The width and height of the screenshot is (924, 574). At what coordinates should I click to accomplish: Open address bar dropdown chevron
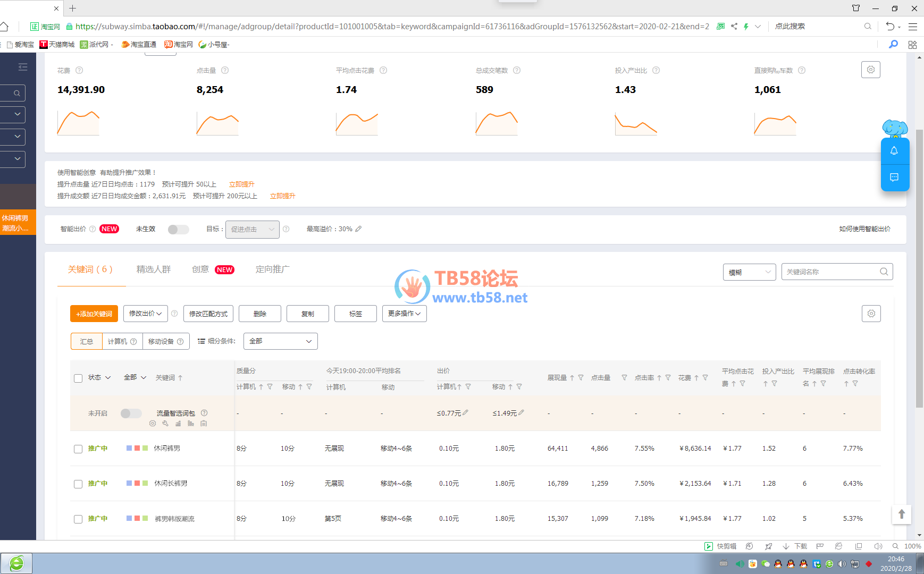tap(758, 26)
